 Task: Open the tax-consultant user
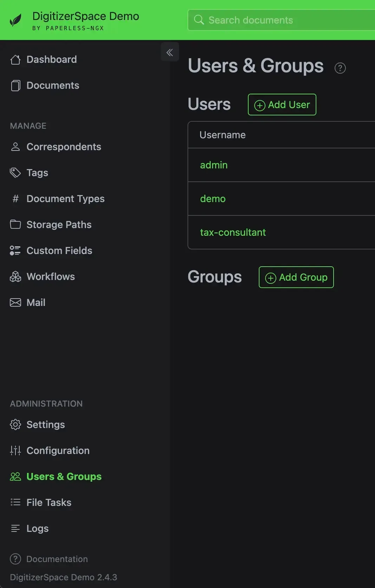coord(233,232)
